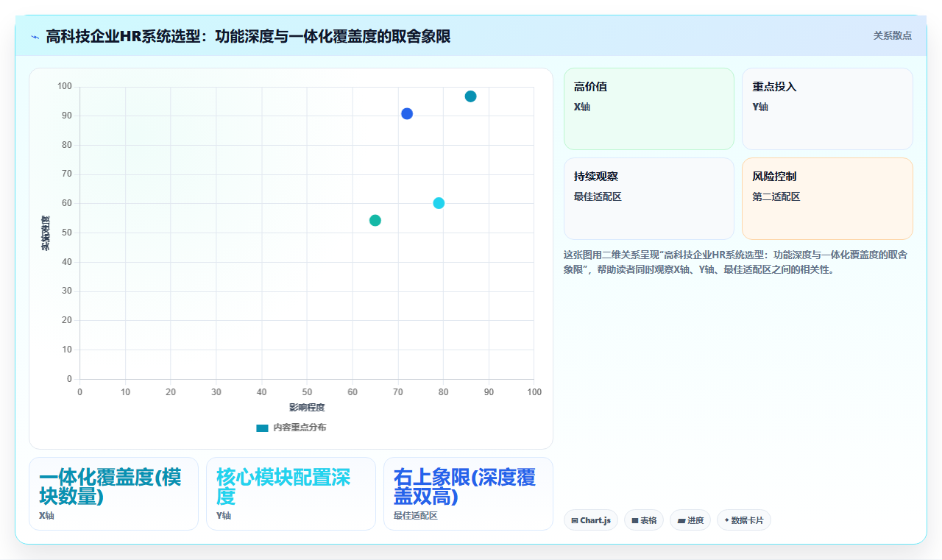Click the 第二适配区 text in 风险控制 card
942x560 pixels.
pos(776,196)
